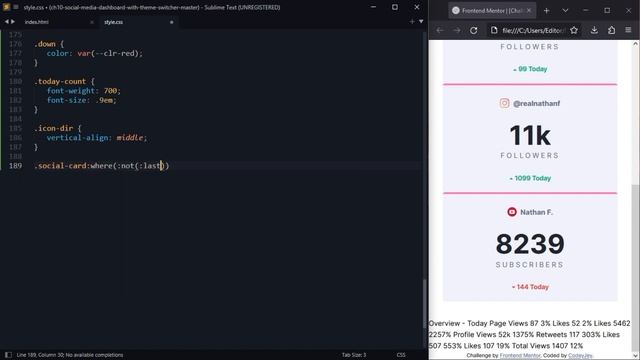Toggle the side bar icon in status bar
The height and width of the screenshot is (360, 640).
[x=8, y=355]
